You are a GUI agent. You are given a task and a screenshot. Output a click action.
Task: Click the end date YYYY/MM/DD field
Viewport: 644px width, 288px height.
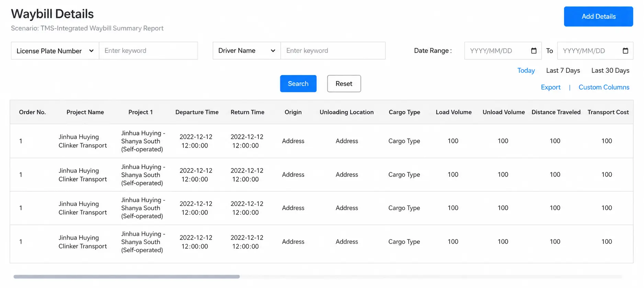[x=595, y=51]
